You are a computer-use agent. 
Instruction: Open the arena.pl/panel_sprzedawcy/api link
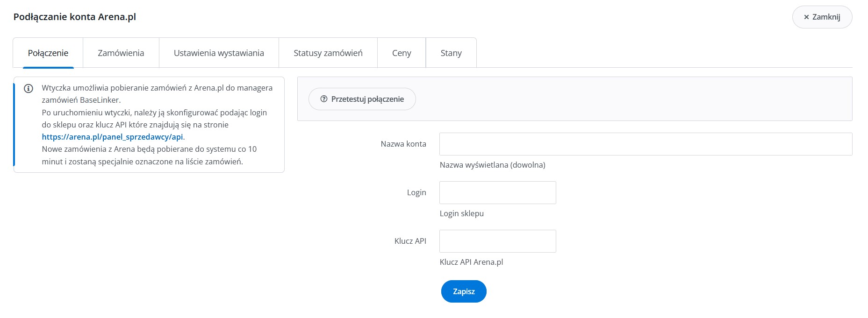pos(112,137)
